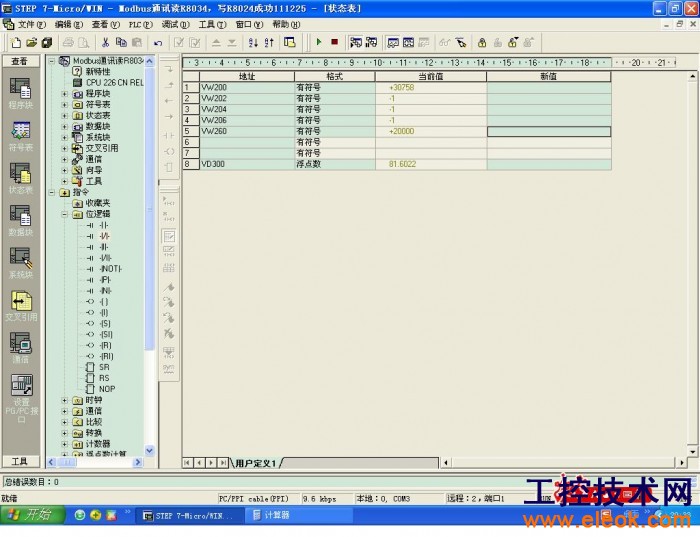Click STEP 7-Micro/WIN taskbar button
The width and height of the screenshot is (700, 537).
point(189,515)
